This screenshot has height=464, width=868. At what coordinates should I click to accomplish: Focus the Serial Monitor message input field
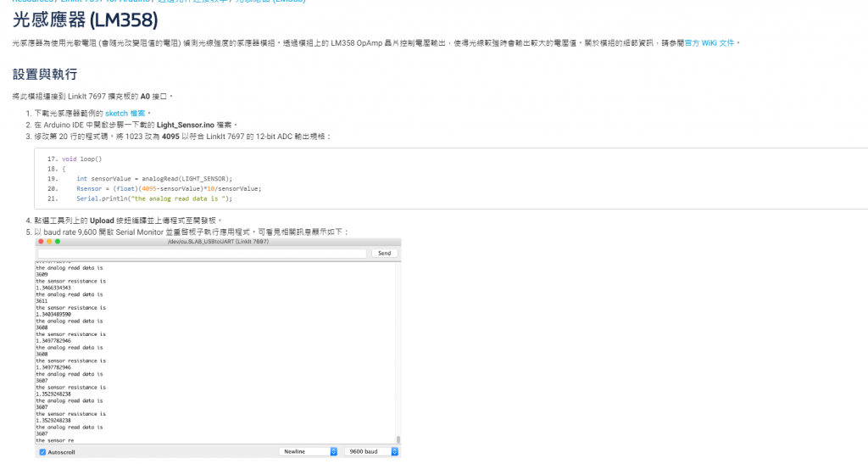click(x=202, y=253)
